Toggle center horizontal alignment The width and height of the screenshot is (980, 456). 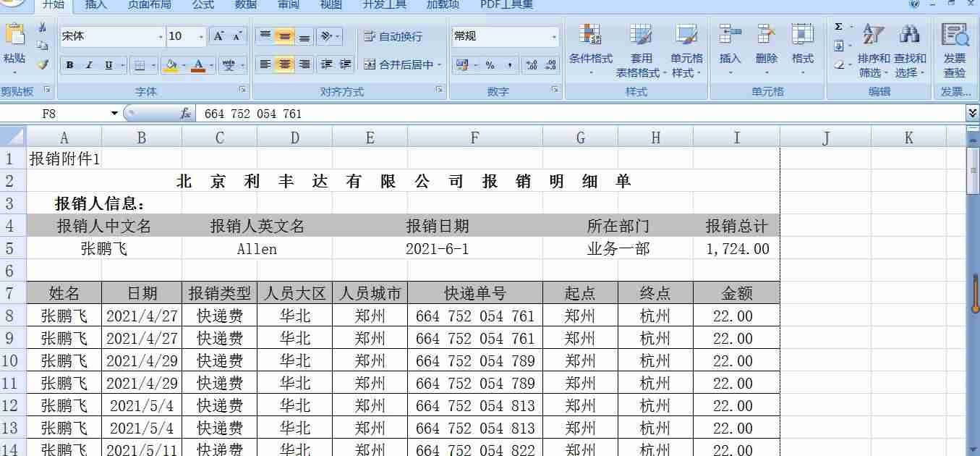pyautogui.click(x=285, y=64)
